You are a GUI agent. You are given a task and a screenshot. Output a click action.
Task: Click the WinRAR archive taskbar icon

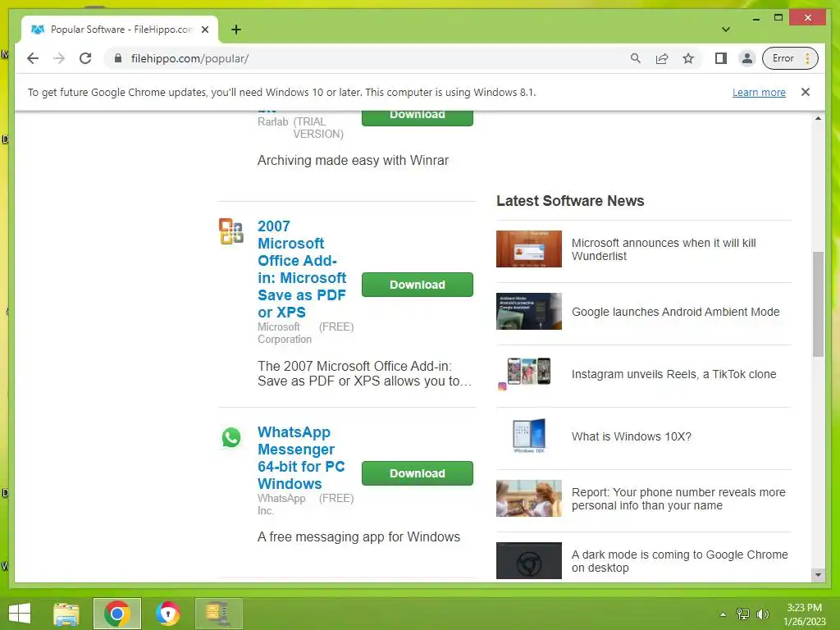coord(218,614)
